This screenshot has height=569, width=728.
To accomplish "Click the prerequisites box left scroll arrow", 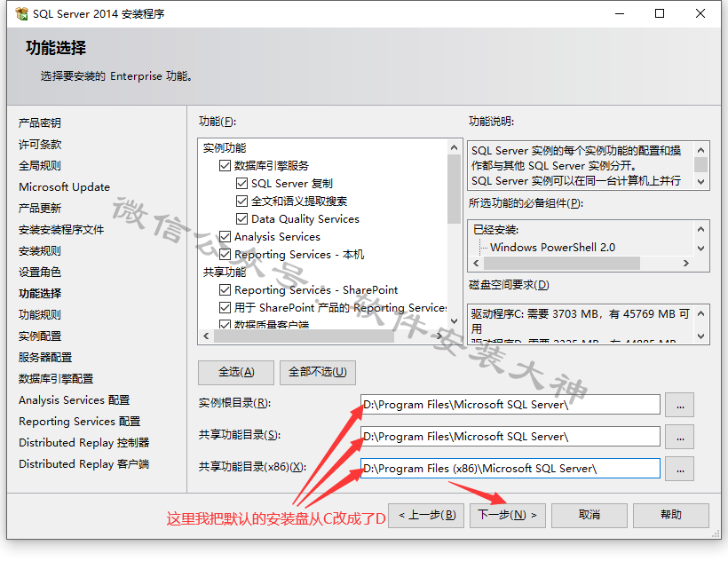I will 476,263.
